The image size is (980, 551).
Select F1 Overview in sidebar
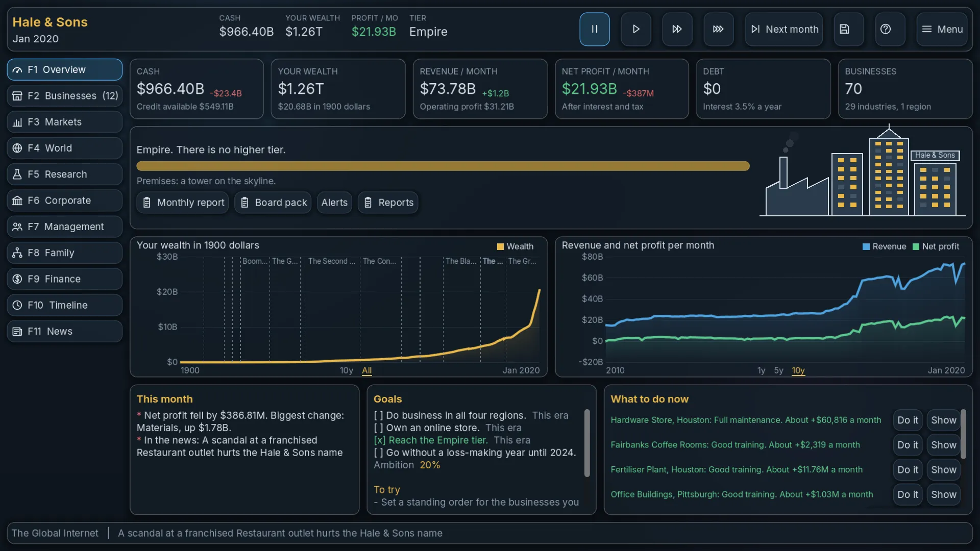pos(65,69)
